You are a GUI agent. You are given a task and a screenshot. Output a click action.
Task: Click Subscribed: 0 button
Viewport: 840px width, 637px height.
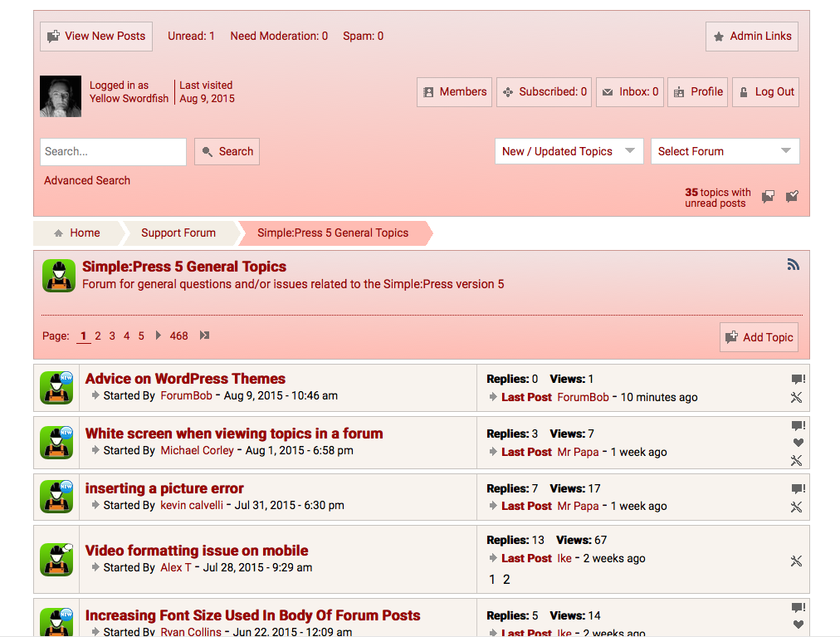point(544,92)
